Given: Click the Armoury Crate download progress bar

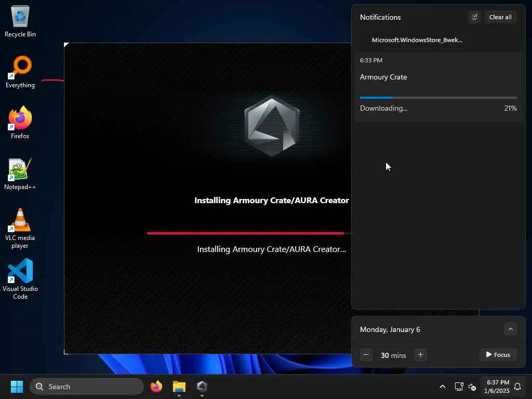Looking at the screenshot, I should (x=438, y=98).
